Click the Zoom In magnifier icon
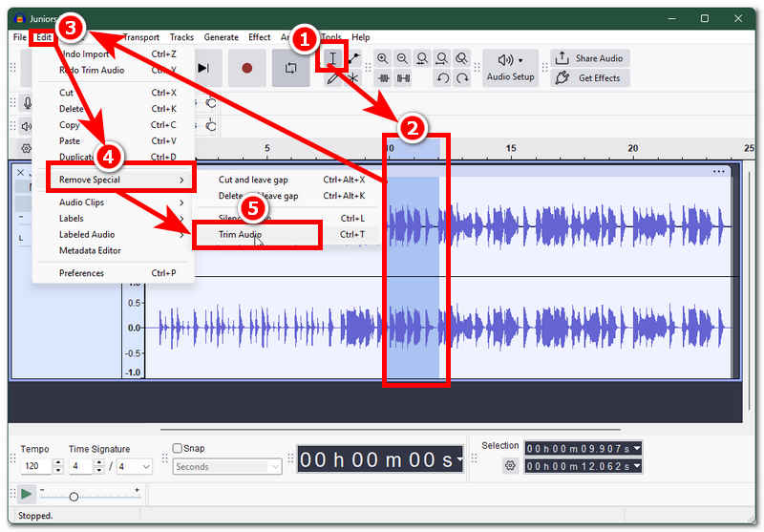The width and height of the screenshot is (764, 532). coord(383,58)
